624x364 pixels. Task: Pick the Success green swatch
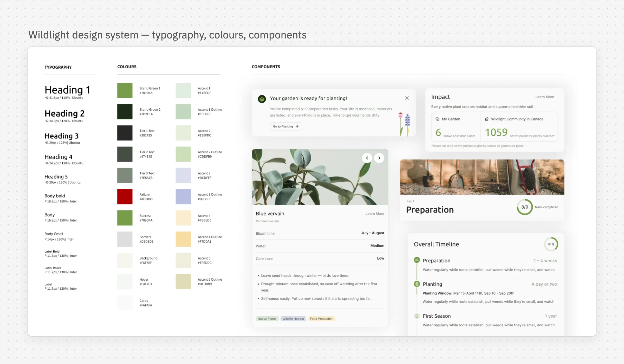tap(125, 218)
